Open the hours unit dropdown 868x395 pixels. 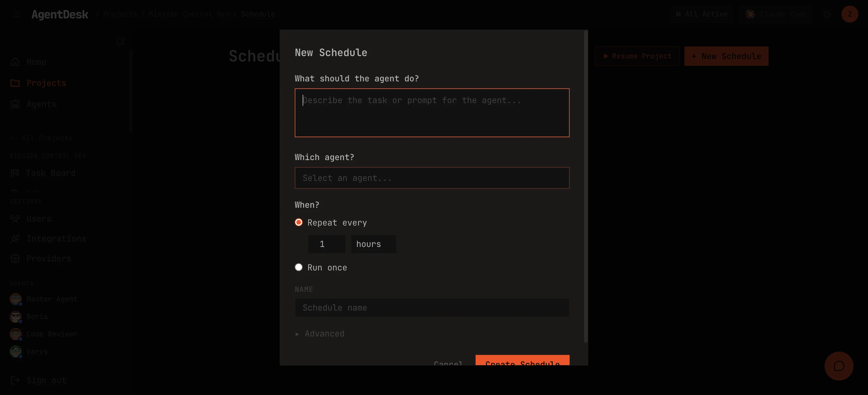pyautogui.click(x=373, y=244)
